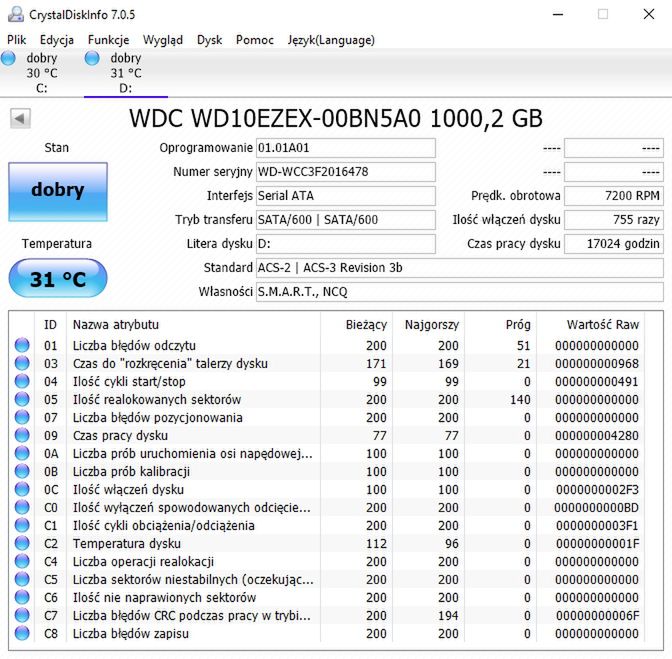The width and height of the screenshot is (672, 659).
Task: Click worst value 194 in CRC row
Action: 448,615
